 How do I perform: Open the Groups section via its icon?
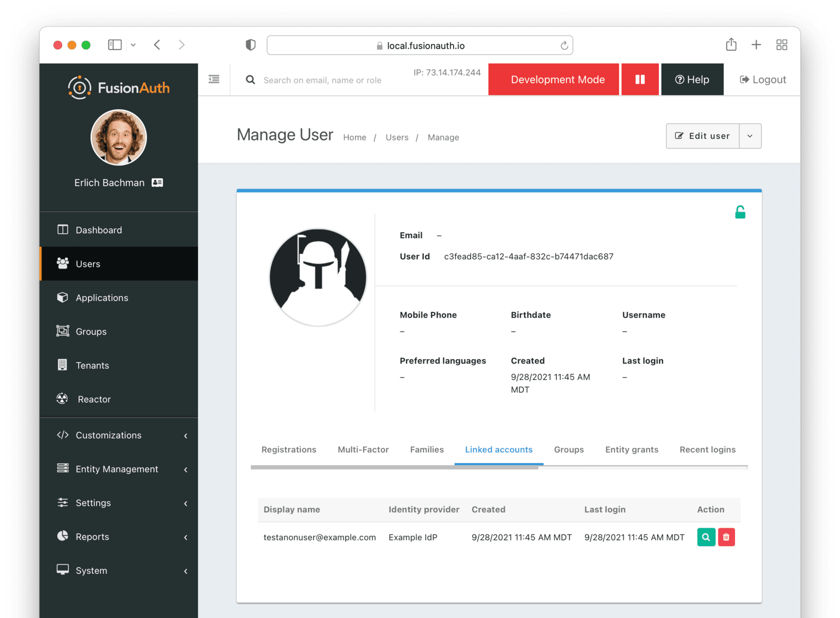tap(62, 331)
